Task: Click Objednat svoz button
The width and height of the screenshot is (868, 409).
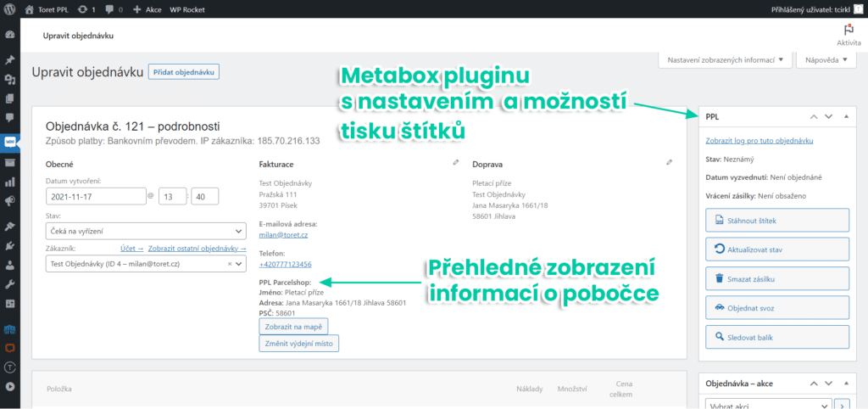Action: (777, 307)
